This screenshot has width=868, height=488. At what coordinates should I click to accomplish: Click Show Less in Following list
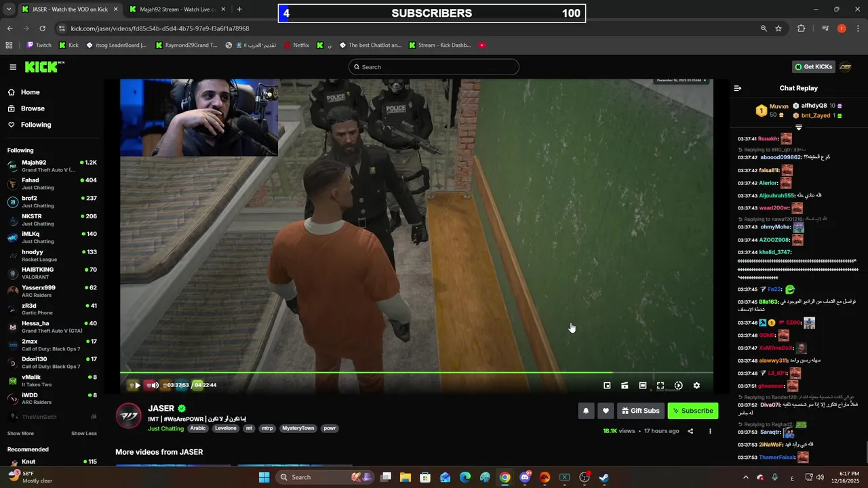click(84, 434)
